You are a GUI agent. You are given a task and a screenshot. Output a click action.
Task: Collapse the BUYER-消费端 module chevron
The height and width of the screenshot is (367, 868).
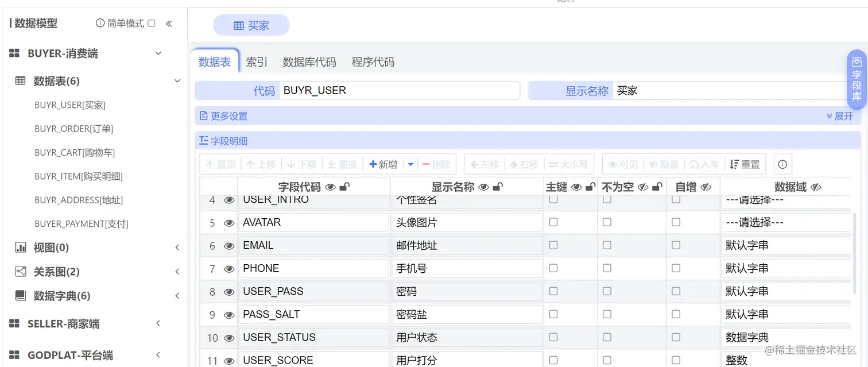pyautogui.click(x=158, y=53)
